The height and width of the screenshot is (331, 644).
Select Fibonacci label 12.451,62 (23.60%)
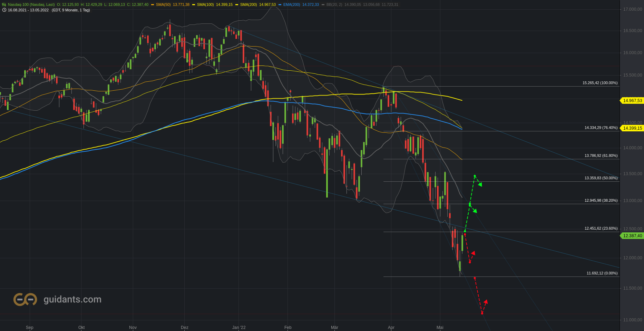tap(601, 228)
